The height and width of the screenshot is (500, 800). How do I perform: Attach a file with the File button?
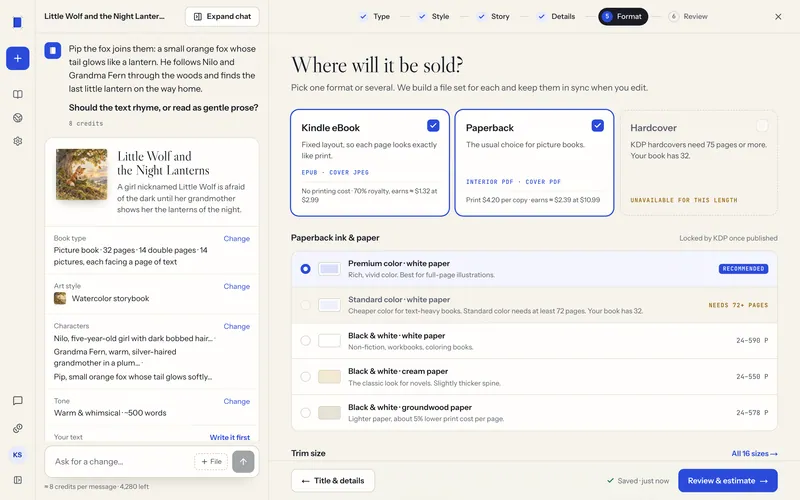click(x=211, y=462)
